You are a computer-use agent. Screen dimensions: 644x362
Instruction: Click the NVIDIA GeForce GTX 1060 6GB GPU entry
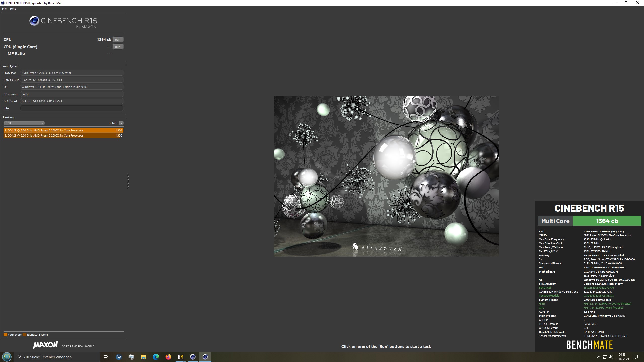pyautogui.click(x=604, y=267)
